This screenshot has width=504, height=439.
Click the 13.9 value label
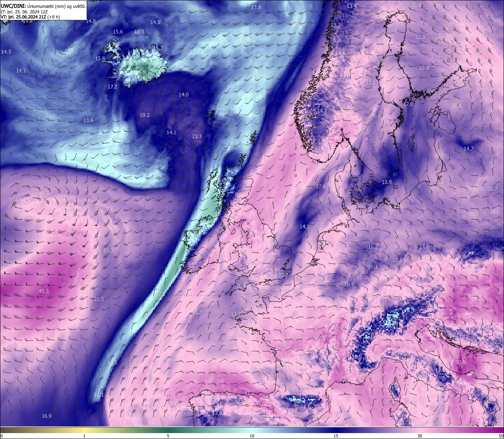[x=387, y=182]
